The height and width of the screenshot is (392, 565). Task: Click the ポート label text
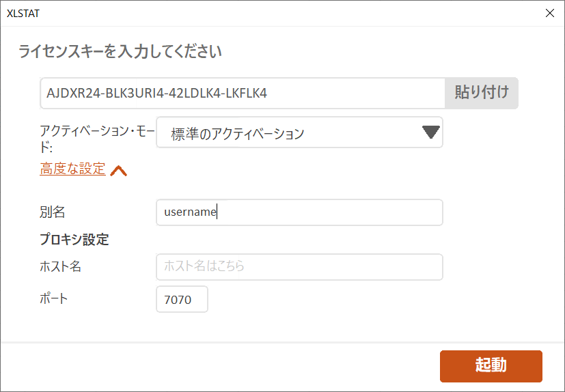point(54,298)
